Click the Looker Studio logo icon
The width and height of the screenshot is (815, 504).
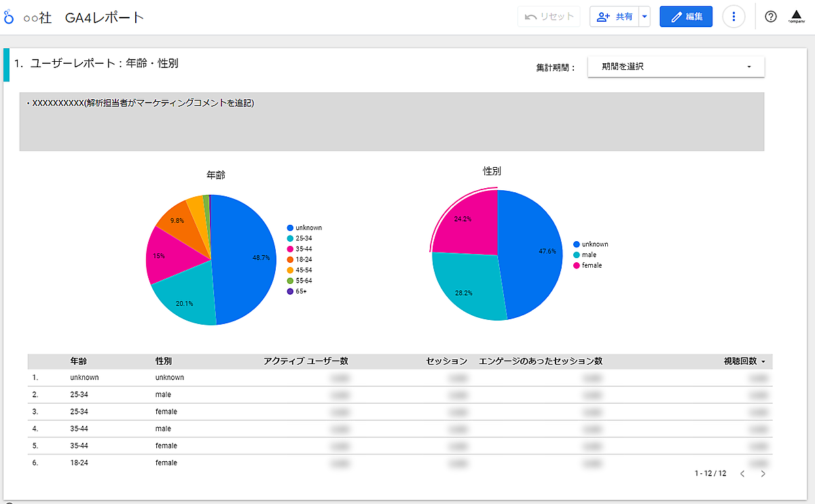(x=9, y=17)
